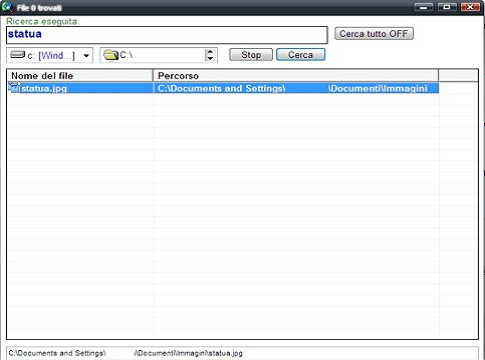The width and height of the screenshot is (485, 360).
Task: Select the C:\ folder entry in folder box
Action: click(x=126, y=55)
